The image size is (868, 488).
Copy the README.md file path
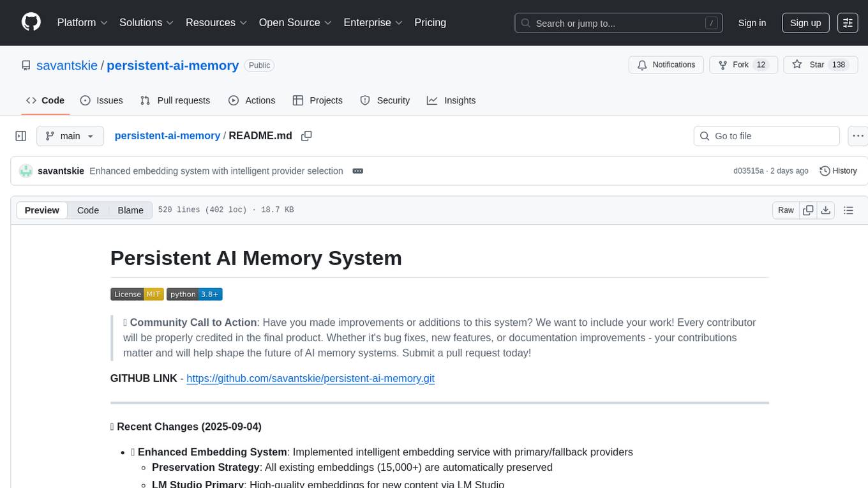[x=306, y=136]
